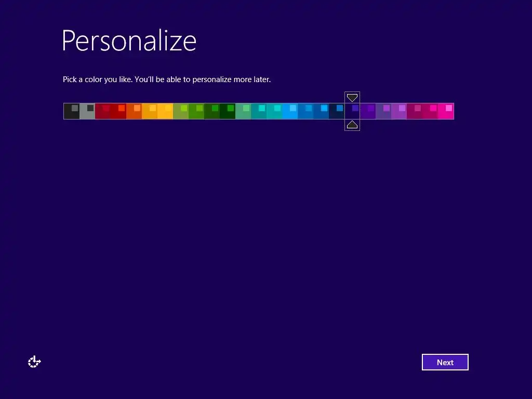Click the selected indigo color swatch
The image size is (532, 399).
click(x=353, y=111)
